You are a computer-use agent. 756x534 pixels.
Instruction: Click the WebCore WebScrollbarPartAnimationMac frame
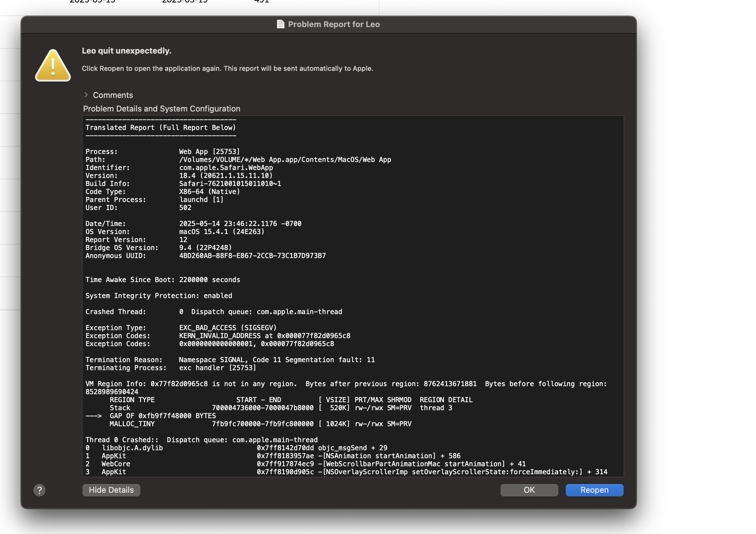(x=306, y=464)
